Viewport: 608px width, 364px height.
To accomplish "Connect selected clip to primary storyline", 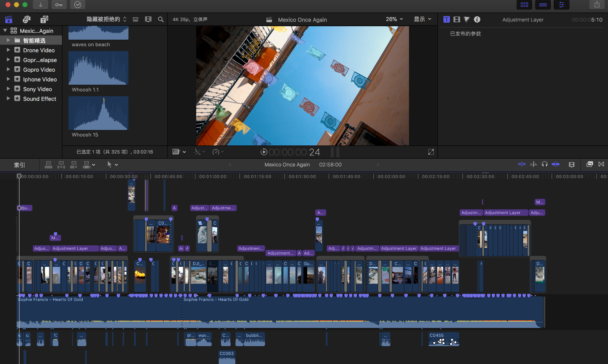I will 49,165.
